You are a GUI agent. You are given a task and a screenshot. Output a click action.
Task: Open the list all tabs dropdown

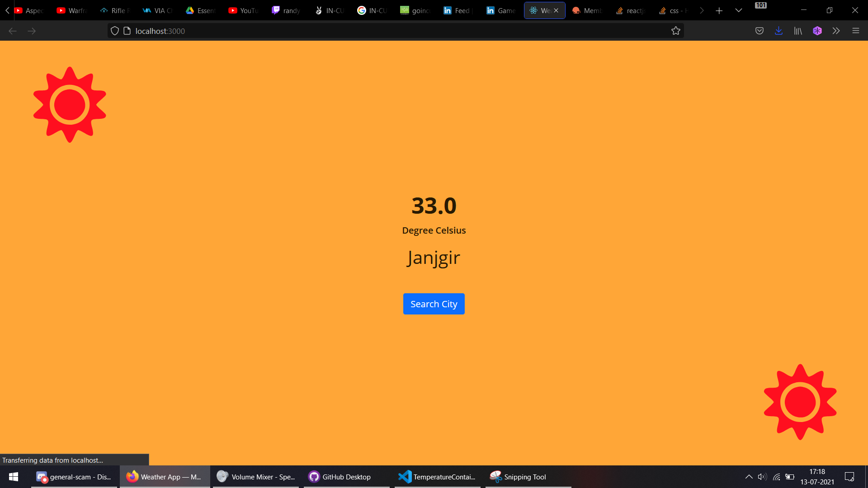click(x=738, y=10)
